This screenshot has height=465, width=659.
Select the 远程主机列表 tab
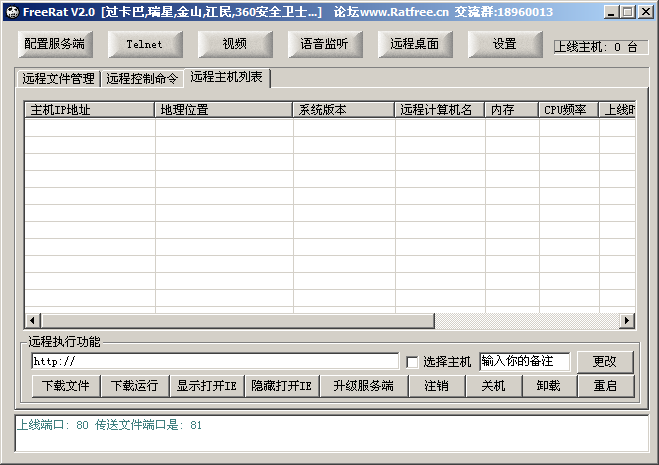tap(226, 78)
